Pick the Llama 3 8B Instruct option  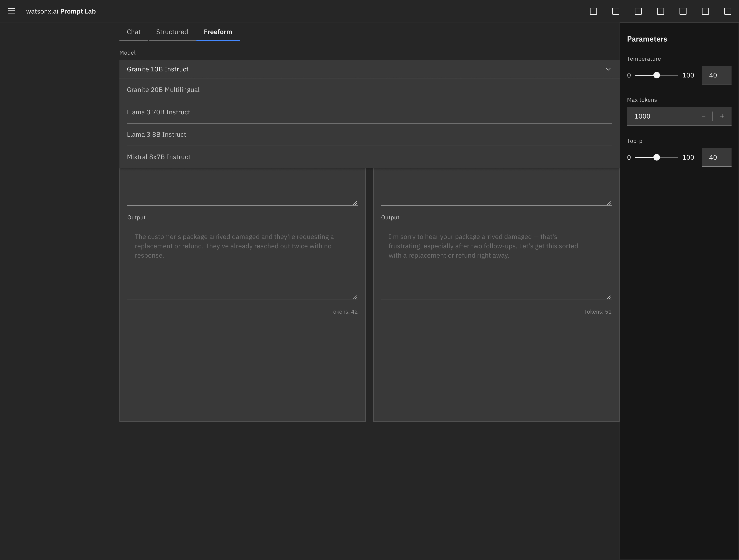click(369, 134)
